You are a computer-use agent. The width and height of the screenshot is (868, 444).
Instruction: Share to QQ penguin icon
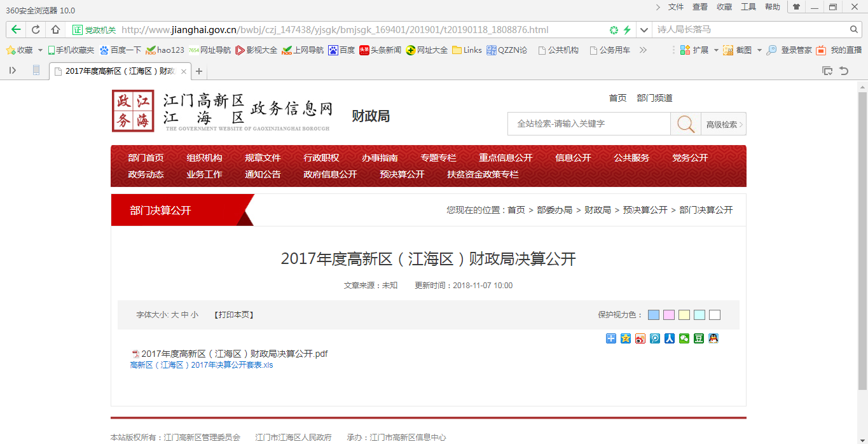point(713,338)
